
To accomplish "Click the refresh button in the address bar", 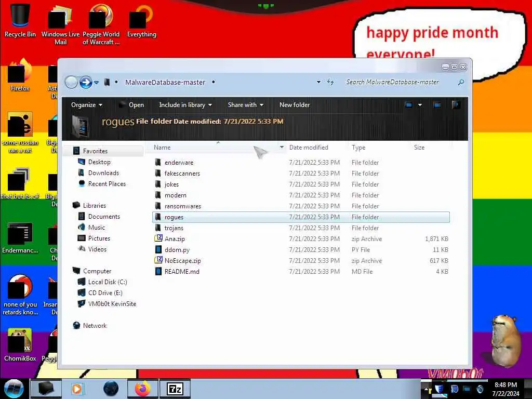I will pyautogui.click(x=330, y=82).
